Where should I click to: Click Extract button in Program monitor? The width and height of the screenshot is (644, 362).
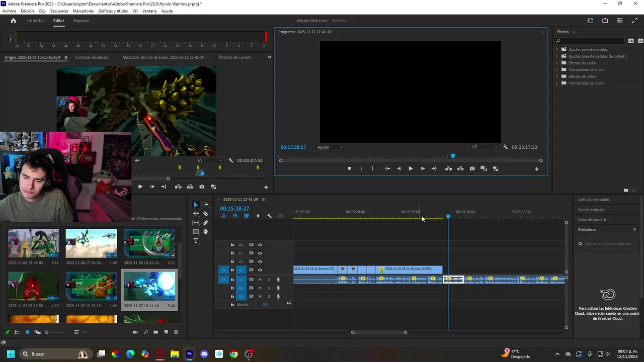pyautogui.click(x=460, y=169)
